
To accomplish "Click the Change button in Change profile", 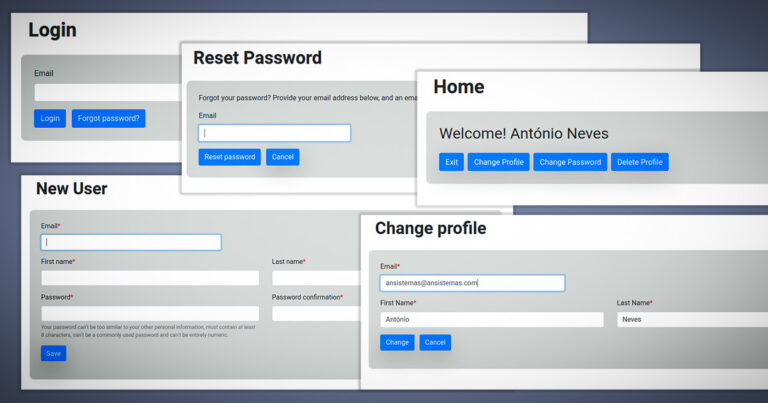I will tap(397, 343).
